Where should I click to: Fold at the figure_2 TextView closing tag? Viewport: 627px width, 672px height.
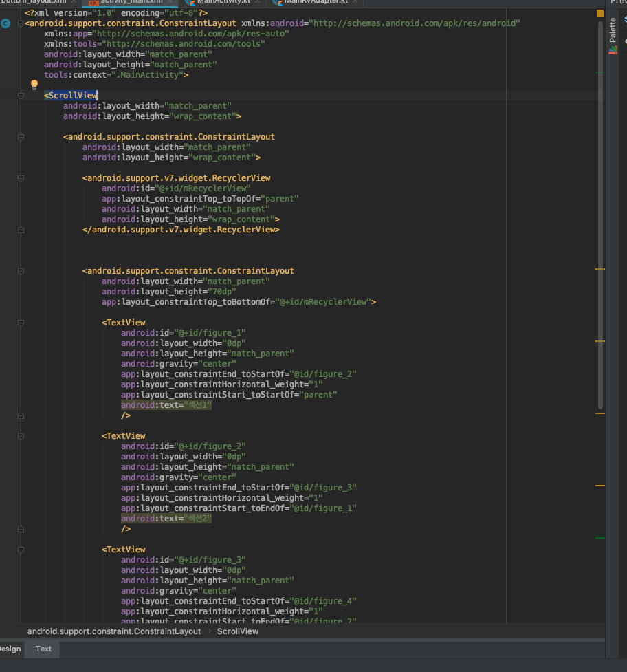[x=21, y=530]
